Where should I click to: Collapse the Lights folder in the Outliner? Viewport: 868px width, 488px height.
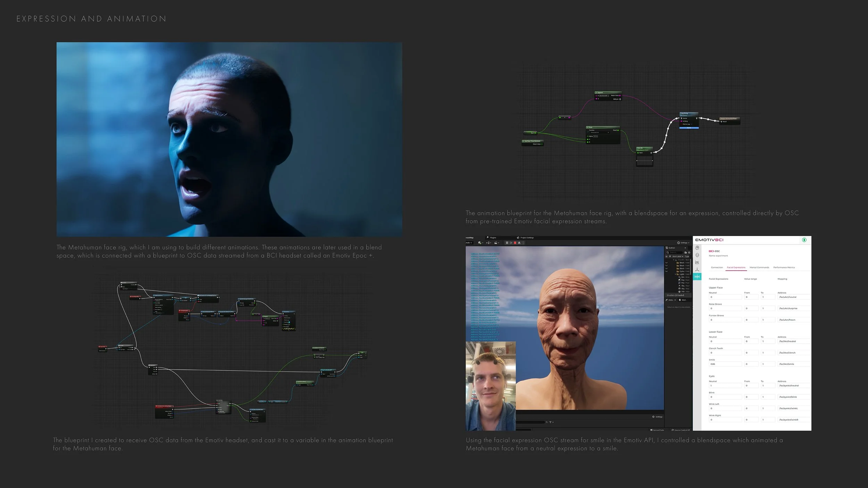pyautogui.click(x=675, y=274)
